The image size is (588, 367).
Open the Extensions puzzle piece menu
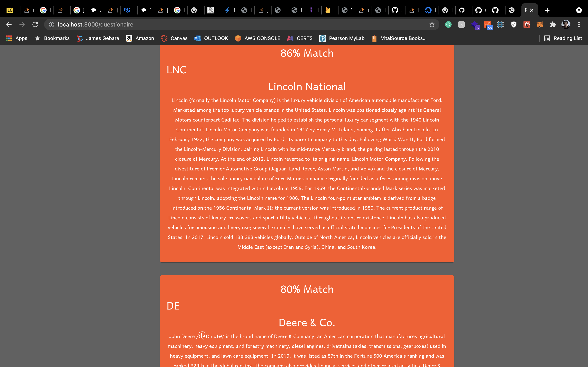tap(553, 24)
